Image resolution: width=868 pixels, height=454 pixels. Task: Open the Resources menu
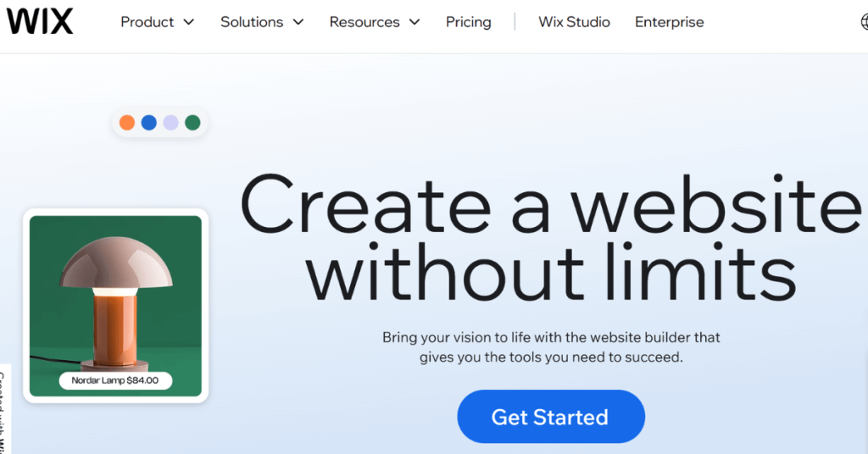tap(364, 22)
